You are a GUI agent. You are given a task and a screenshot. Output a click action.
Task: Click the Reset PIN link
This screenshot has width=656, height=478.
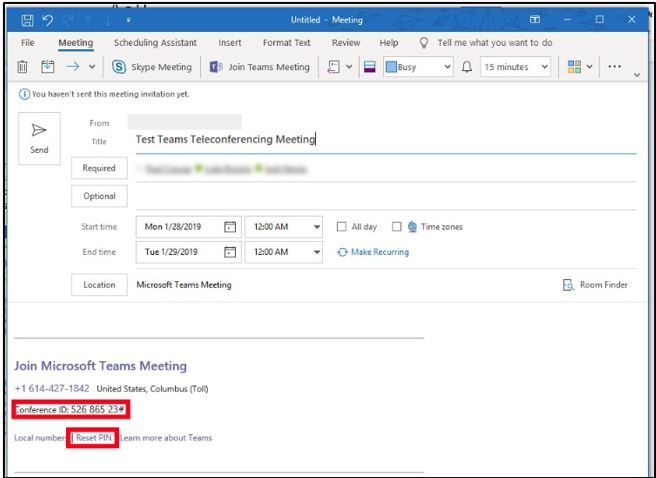93,438
